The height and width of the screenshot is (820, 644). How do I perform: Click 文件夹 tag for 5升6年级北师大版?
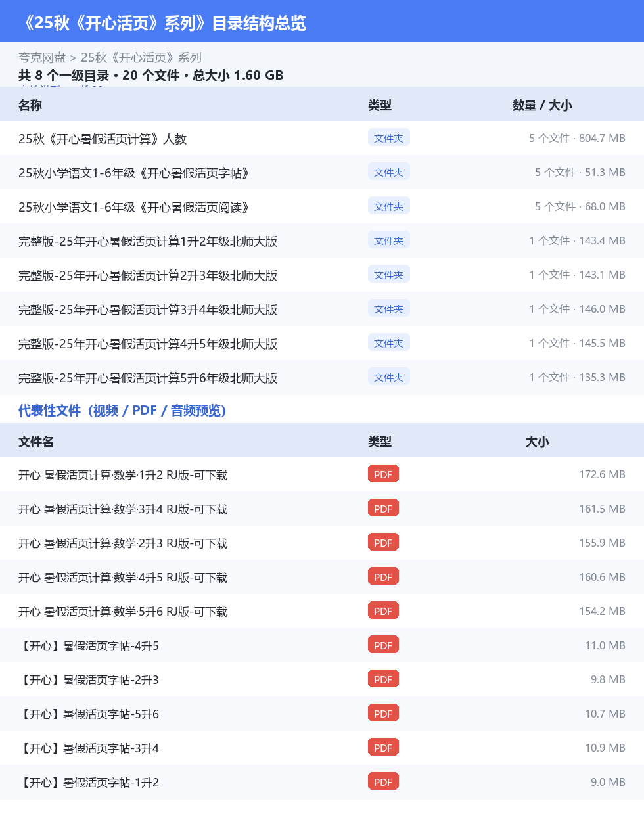[x=389, y=376]
